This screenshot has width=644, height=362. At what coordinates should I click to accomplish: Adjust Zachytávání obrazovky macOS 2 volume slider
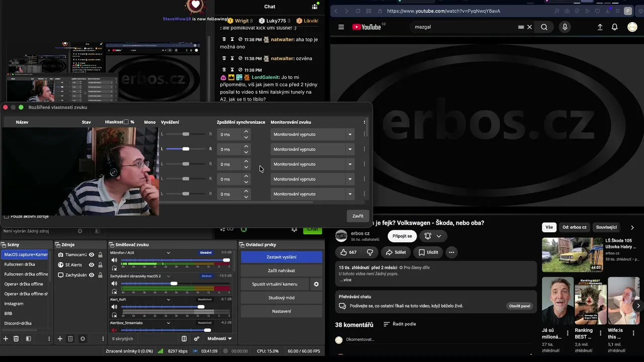tap(175, 284)
